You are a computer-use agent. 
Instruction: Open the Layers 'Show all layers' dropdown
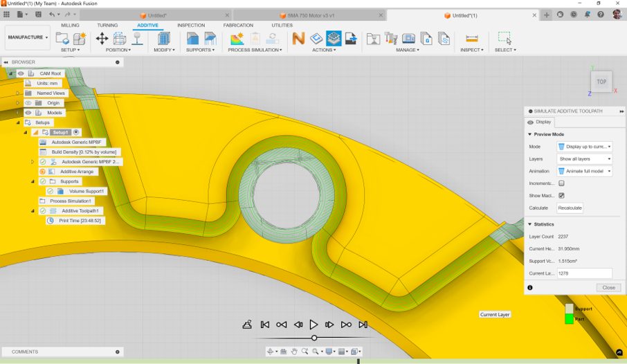click(x=584, y=159)
